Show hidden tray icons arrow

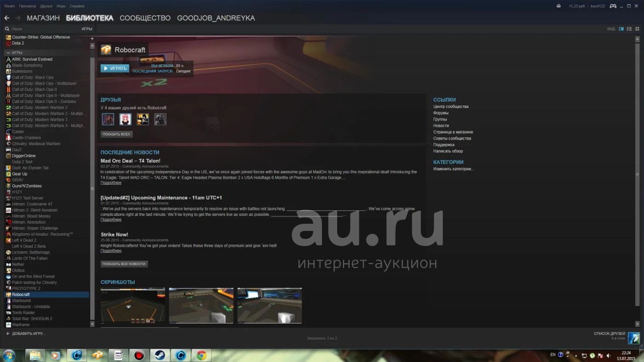tap(576, 355)
